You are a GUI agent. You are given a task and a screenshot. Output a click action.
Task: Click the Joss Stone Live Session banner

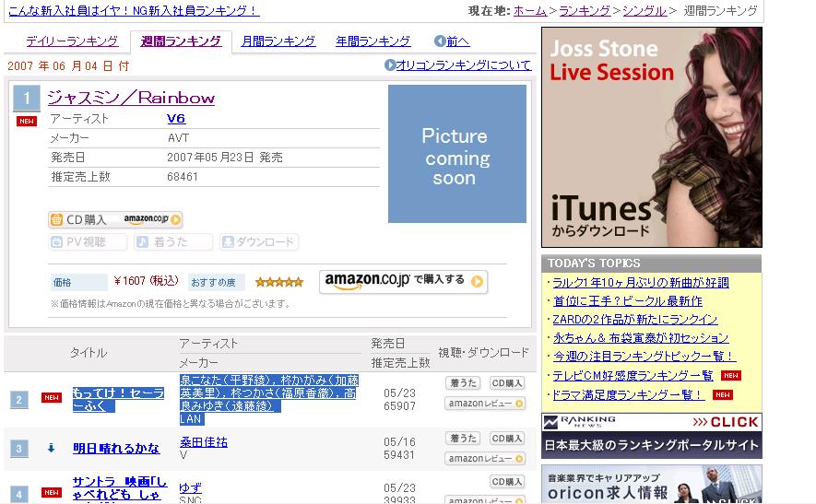tap(652, 137)
